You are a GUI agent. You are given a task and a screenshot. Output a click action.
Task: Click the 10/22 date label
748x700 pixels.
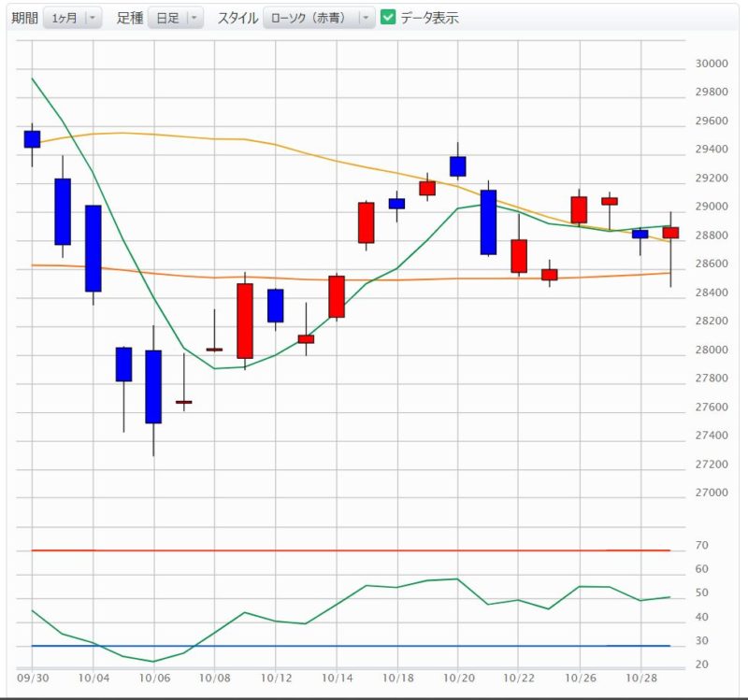click(x=519, y=678)
